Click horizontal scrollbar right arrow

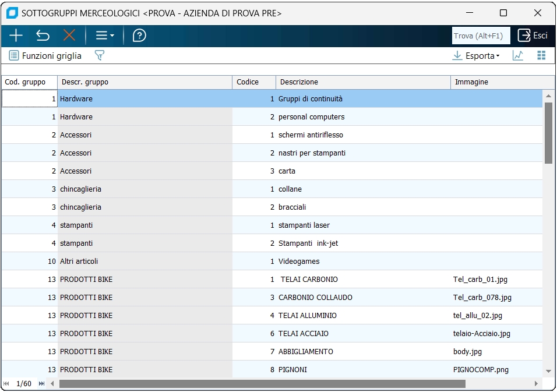pos(536,383)
